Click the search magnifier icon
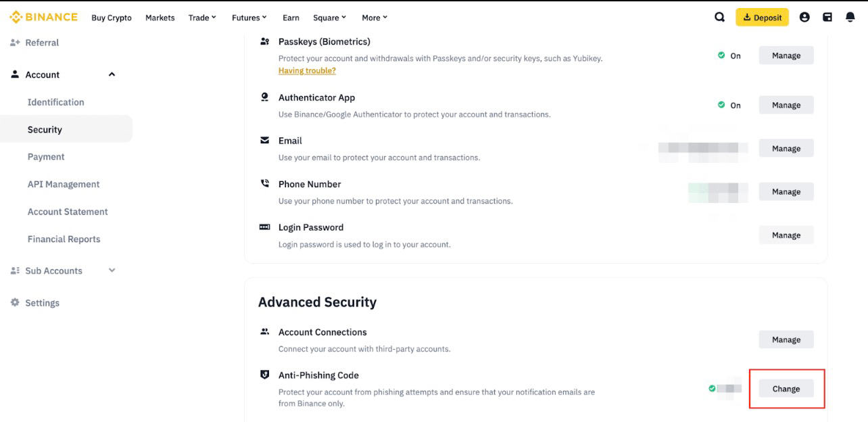Screen dimensions: 868x422 tap(719, 18)
